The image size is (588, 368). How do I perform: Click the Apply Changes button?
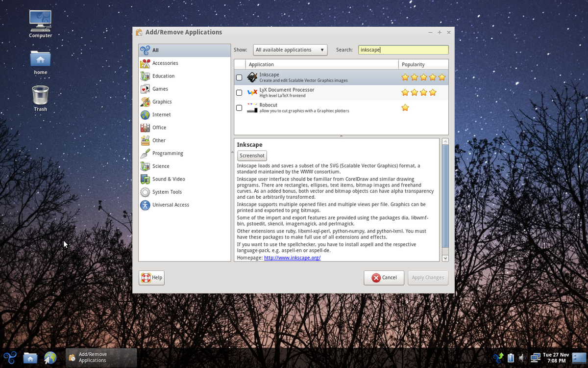click(x=428, y=278)
